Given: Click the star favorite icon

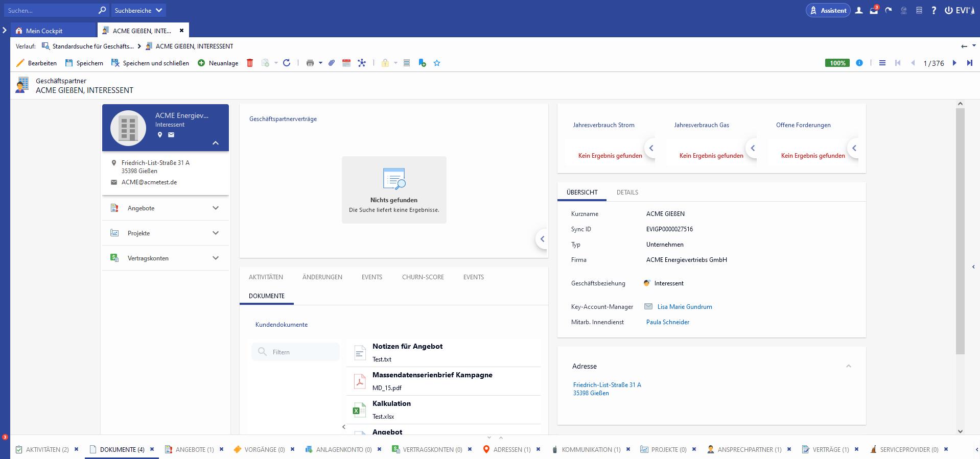Looking at the screenshot, I should point(437,63).
